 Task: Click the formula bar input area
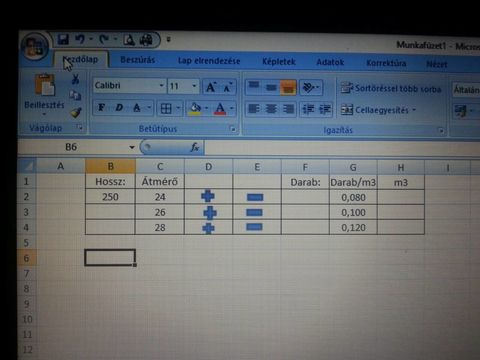(x=342, y=149)
